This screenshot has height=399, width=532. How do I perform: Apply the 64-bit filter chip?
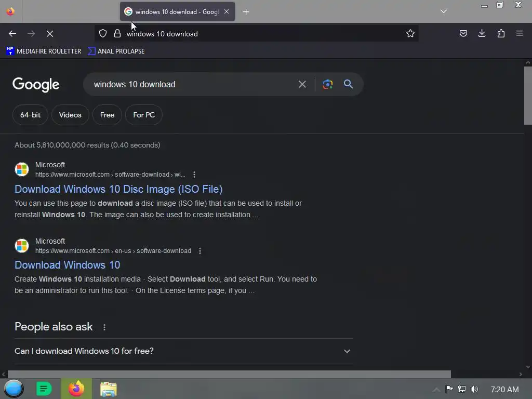tap(30, 115)
